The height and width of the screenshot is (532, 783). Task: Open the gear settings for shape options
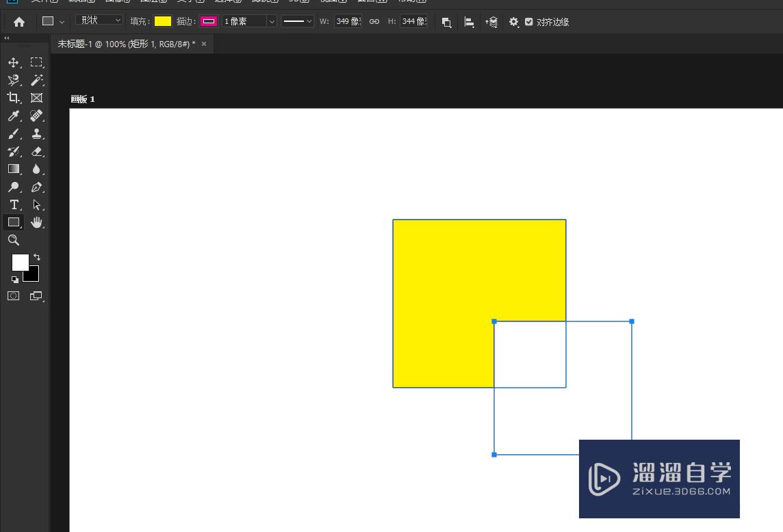[513, 22]
